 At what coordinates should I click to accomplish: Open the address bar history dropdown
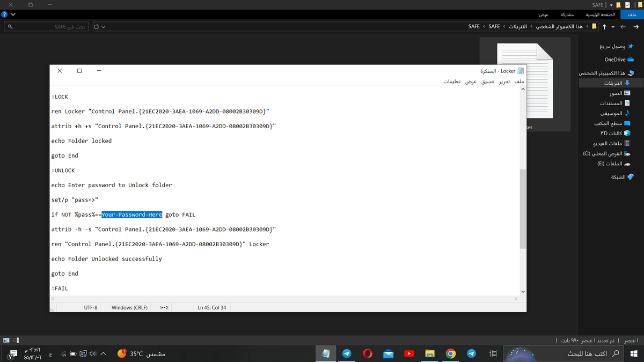(x=104, y=26)
